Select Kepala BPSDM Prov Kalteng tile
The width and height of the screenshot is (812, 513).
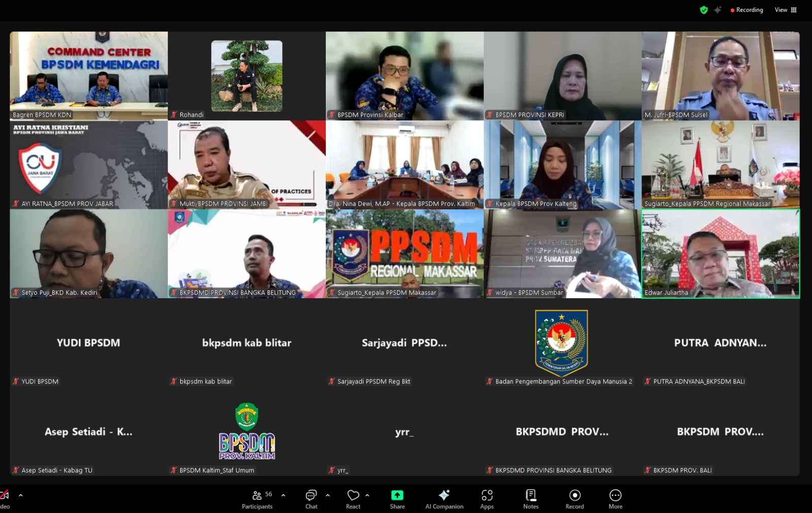tap(562, 165)
